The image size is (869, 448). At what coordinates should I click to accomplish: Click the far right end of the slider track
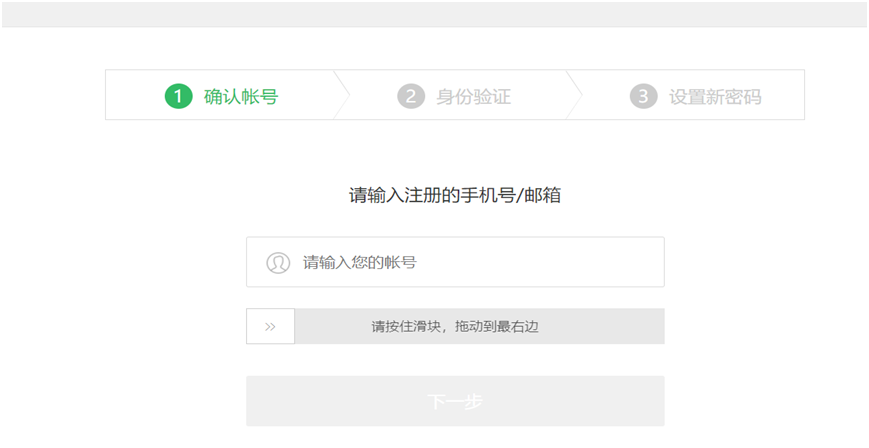pyautogui.click(x=655, y=326)
